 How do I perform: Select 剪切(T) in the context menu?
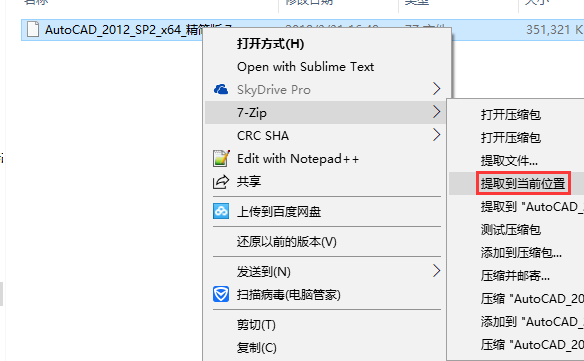(256, 325)
